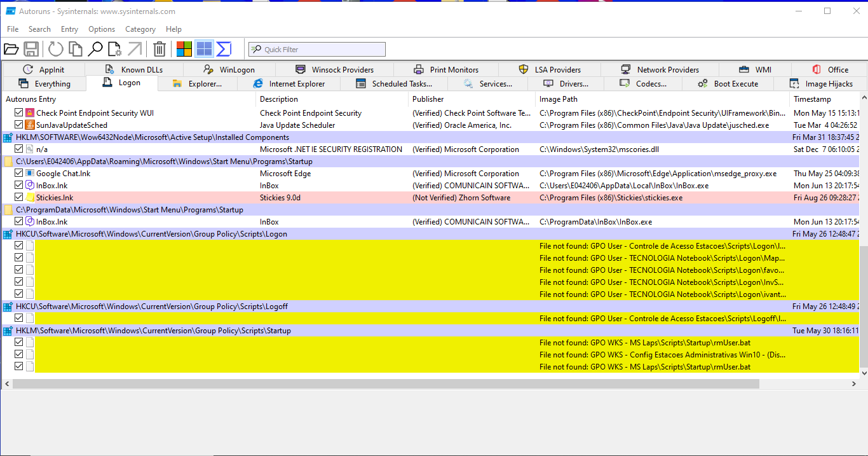
Task: Click the Jump to Entry arrow icon
Action: coord(135,49)
